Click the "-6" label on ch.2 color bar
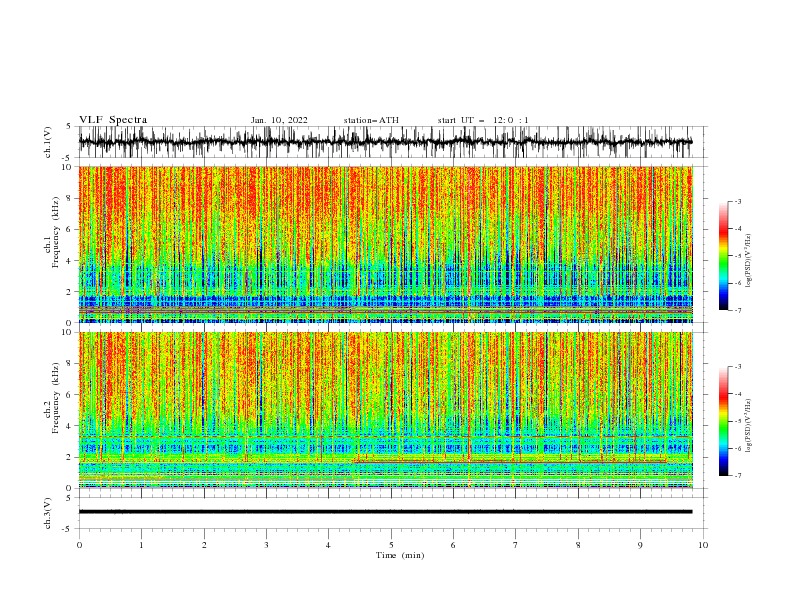The height and width of the screenshot is (612, 792). pyautogui.click(x=738, y=448)
